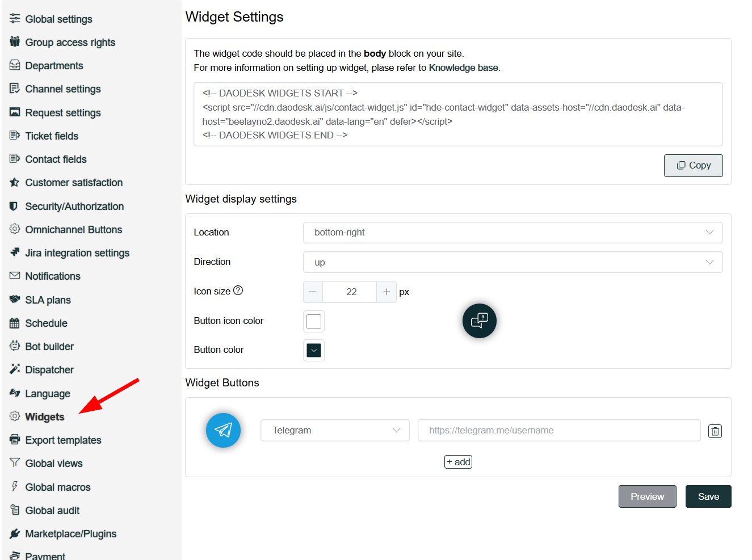The width and height of the screenshot is (752, 560).
Task: Open the Knowledge base link
Action: coord(463,68)
